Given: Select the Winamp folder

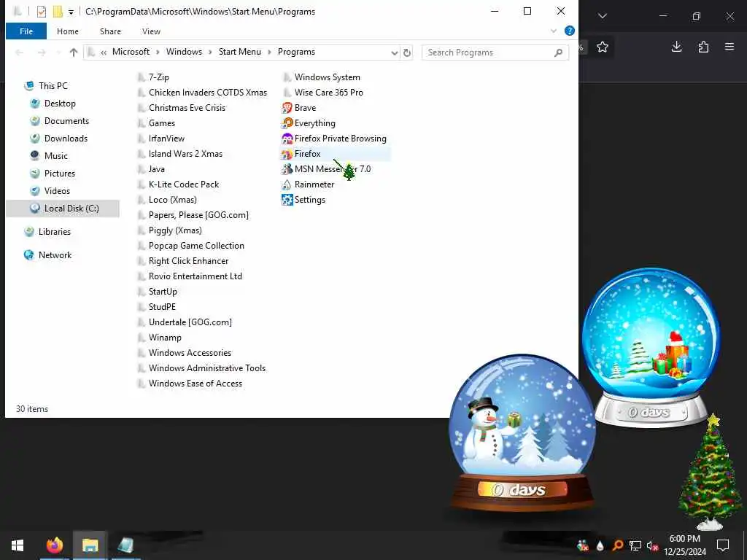Looking at the screenshot, I should pyautogui.click(x=159, y=337).
